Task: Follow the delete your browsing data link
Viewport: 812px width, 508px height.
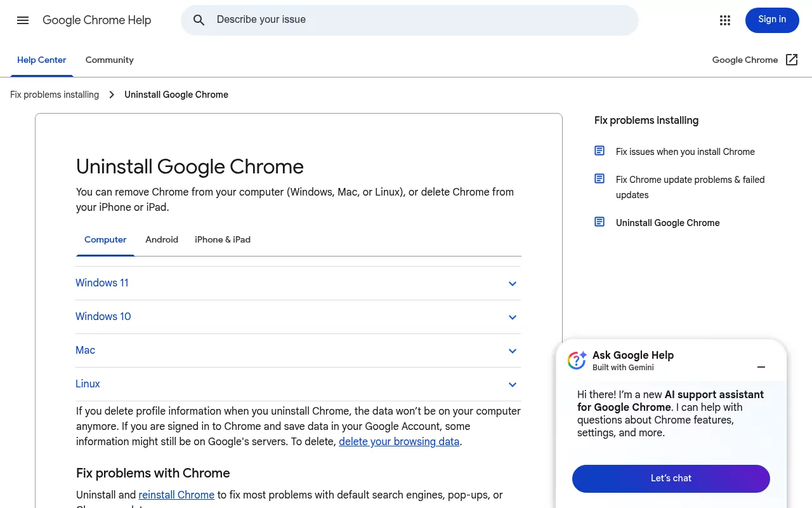Action: point(399,442)
